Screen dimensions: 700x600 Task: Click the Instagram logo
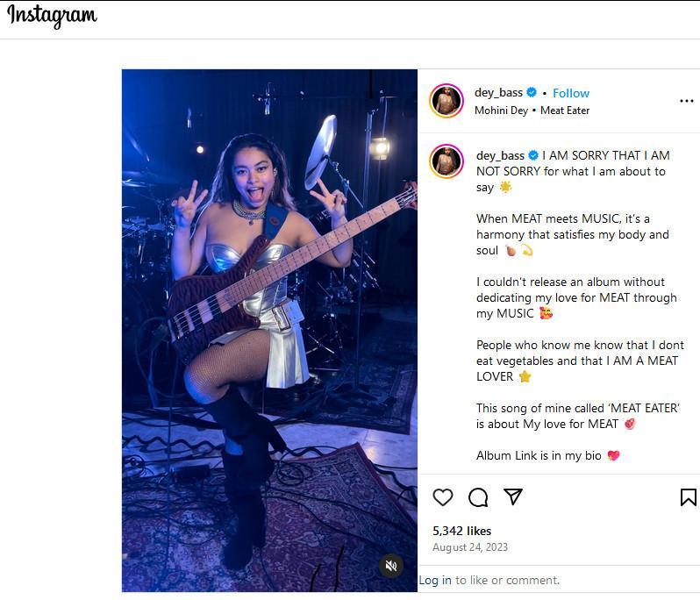(x=52, y=16)
